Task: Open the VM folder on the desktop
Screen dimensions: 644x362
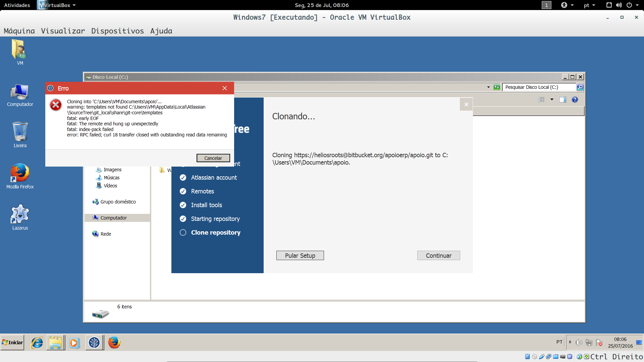Action: [x=20, y=52]
